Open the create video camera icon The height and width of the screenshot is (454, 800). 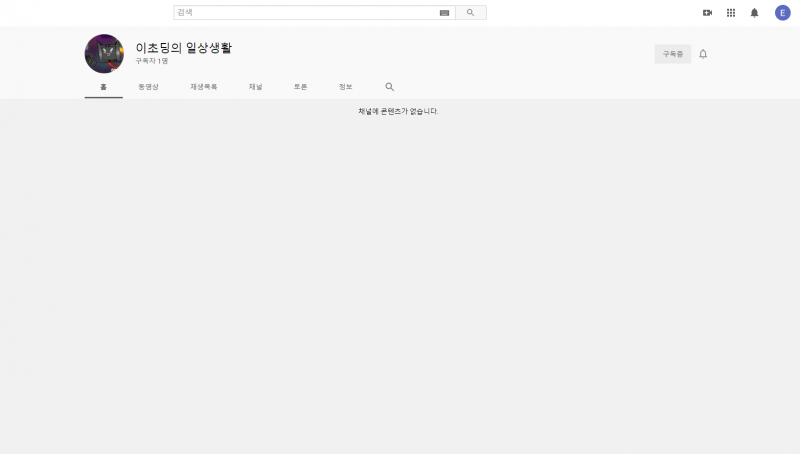pos(707,13)
